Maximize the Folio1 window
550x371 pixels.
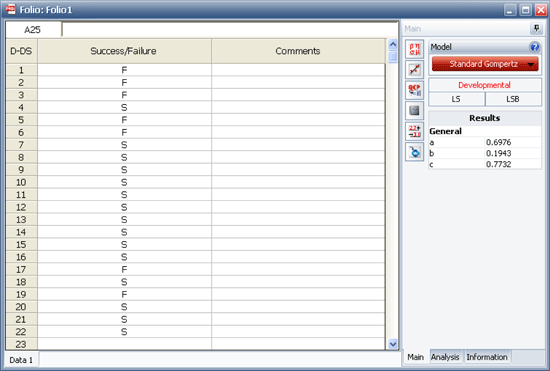[525, 10]
